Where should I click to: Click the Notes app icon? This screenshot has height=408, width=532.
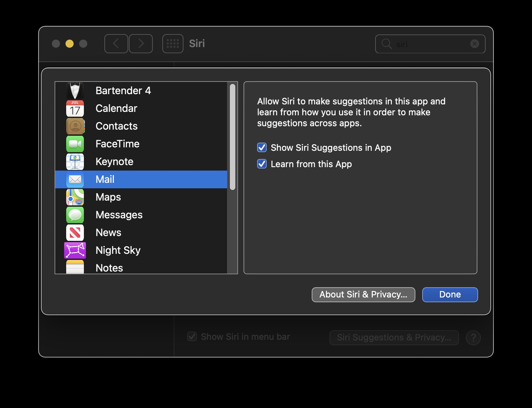click(x=75, y=267)
